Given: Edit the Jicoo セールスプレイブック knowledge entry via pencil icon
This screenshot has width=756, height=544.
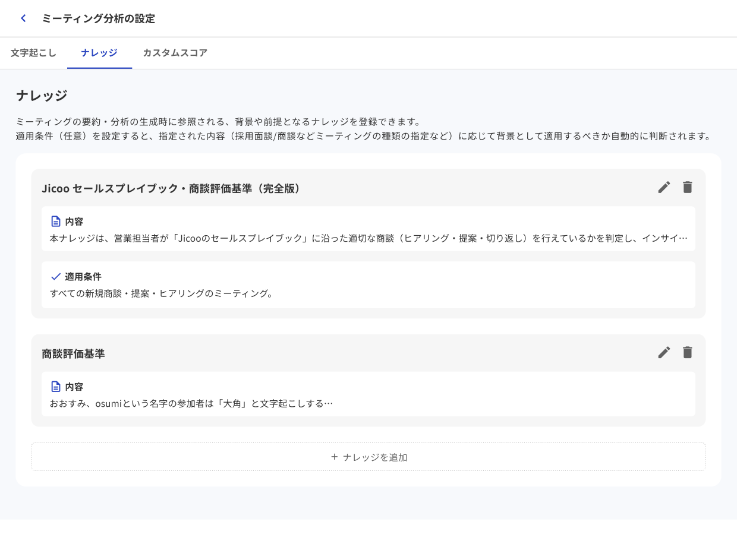Looking at the screenshot, I should 664,187.
